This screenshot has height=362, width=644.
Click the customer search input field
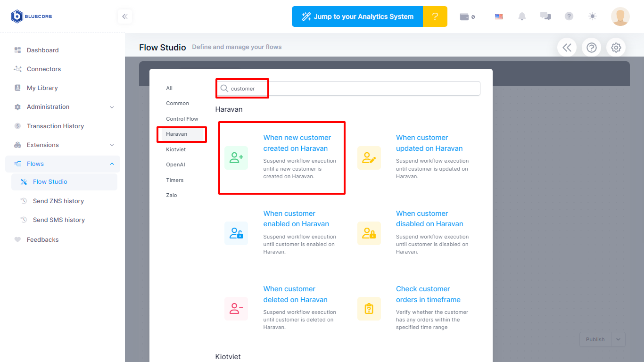348,89
